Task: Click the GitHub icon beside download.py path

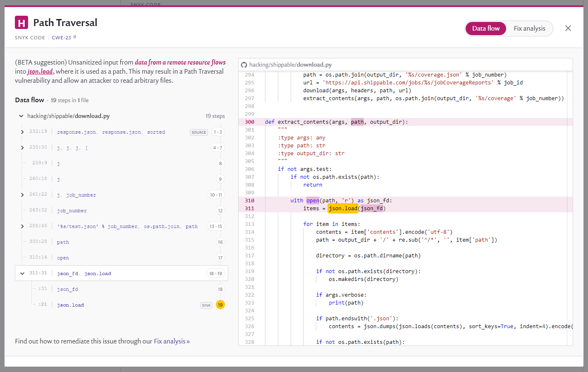Action: (244, 65)
